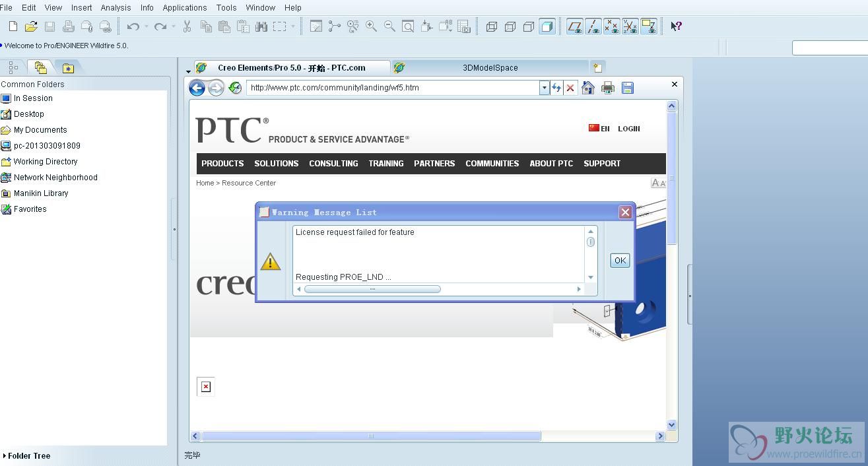The image size is (868, 466).
Task: Go forward in embedded browser
Action: pyautogui.click(x=216, y=88)
